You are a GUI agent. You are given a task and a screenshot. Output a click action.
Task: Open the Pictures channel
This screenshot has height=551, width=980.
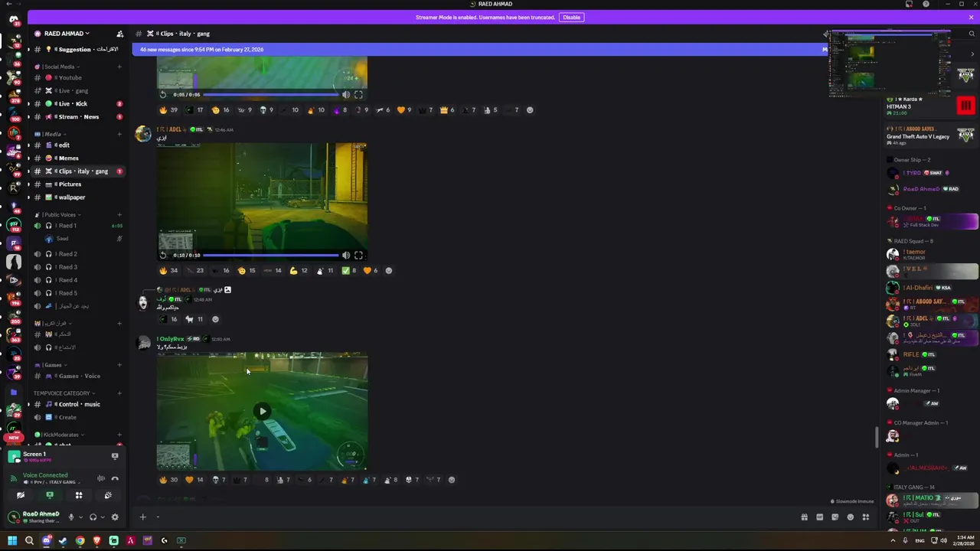[x=79, y=184]
